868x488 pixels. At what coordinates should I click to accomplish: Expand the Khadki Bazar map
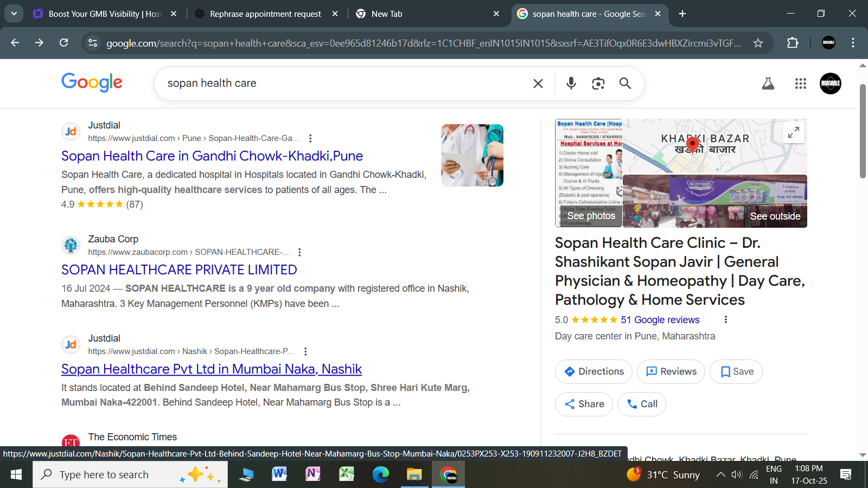pyautogui.click(x=794, y=132)
